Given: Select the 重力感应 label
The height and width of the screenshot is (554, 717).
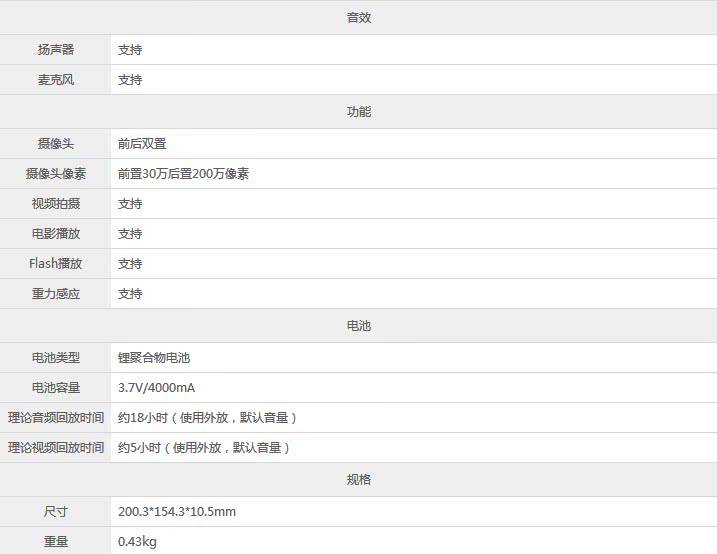Looking at the screenshot, I should tap(56, 293).
